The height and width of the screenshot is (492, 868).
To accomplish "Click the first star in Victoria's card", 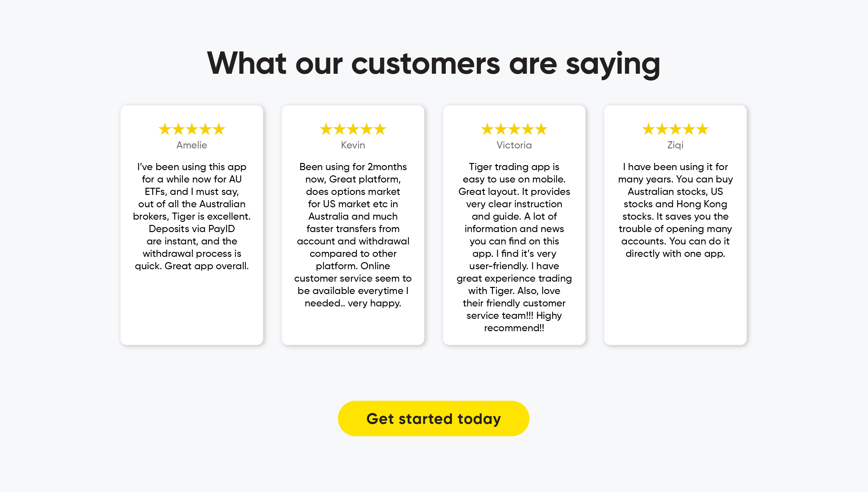I will (487, 129).
